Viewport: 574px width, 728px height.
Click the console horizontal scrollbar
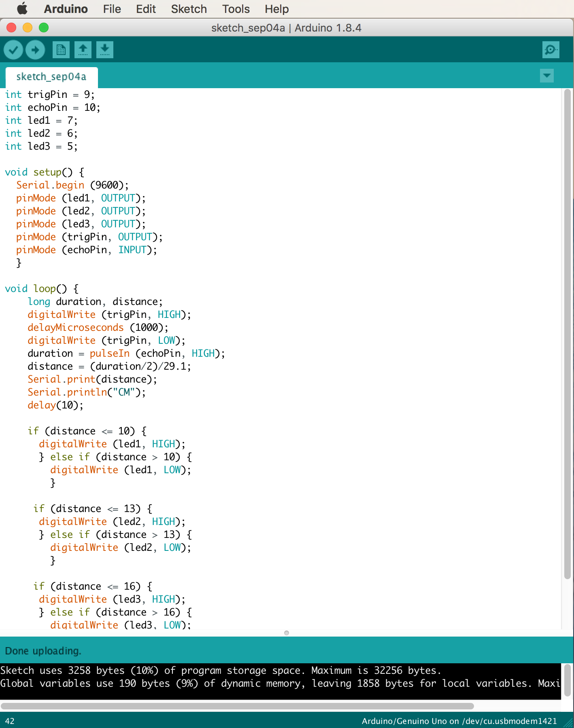point(237,706)
